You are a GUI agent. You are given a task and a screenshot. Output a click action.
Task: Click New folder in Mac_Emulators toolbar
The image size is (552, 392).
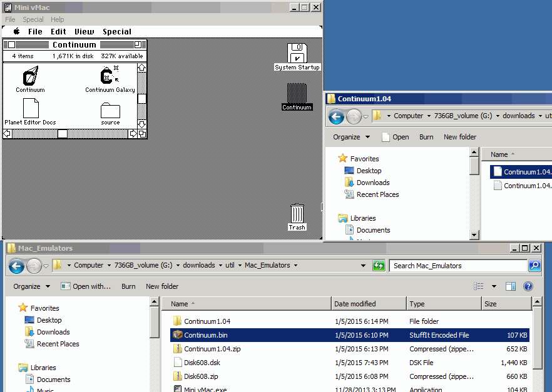(162, 286)
